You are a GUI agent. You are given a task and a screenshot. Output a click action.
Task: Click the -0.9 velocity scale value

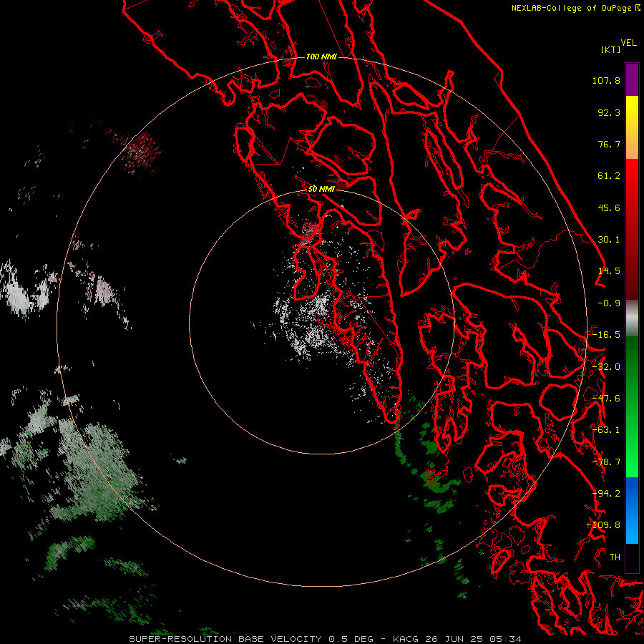coord(609,303)
